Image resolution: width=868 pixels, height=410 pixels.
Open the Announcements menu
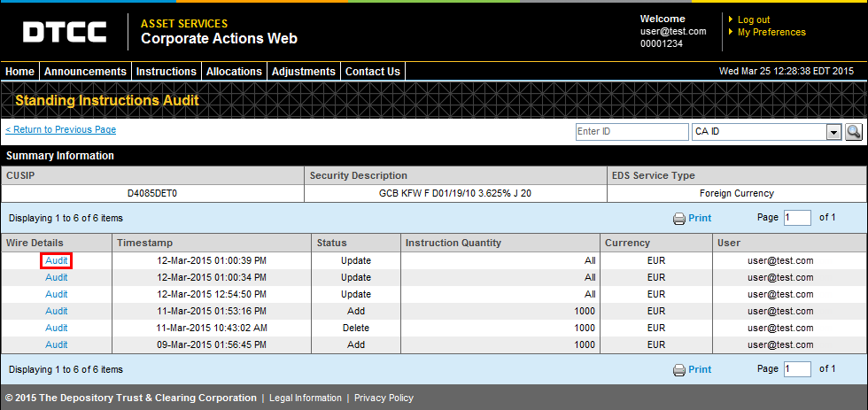click(x=85, y=72)
